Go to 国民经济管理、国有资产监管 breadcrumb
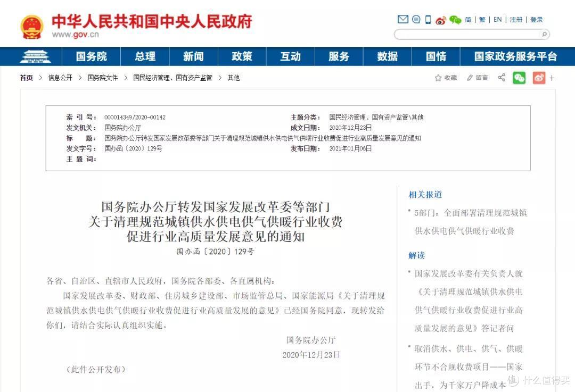Screen dimensions: 575x392 [172, 78]
